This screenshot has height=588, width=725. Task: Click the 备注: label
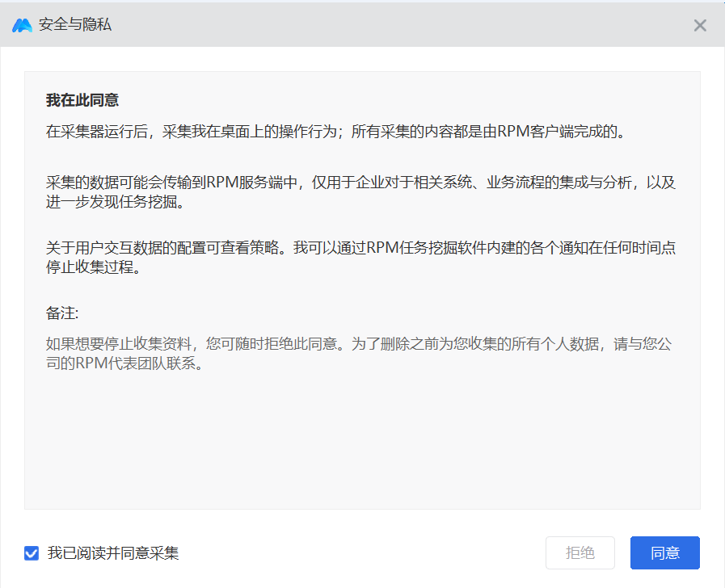[x=62, y=313]
